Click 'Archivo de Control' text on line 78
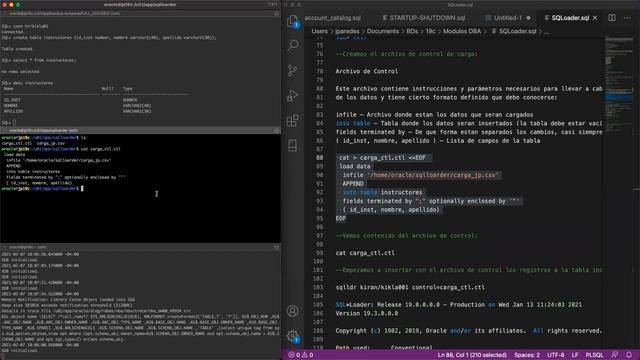640x360 pixels. [x=367, y=71]
